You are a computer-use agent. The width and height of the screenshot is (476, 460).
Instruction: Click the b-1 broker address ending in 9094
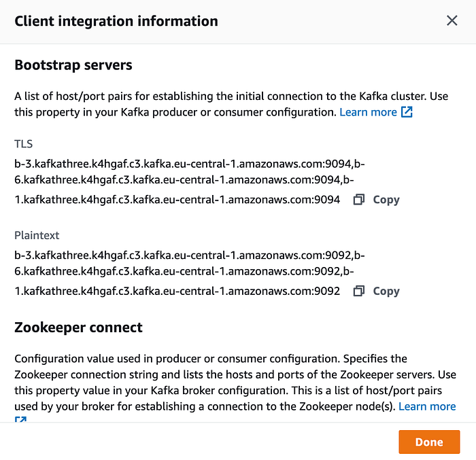177,200
